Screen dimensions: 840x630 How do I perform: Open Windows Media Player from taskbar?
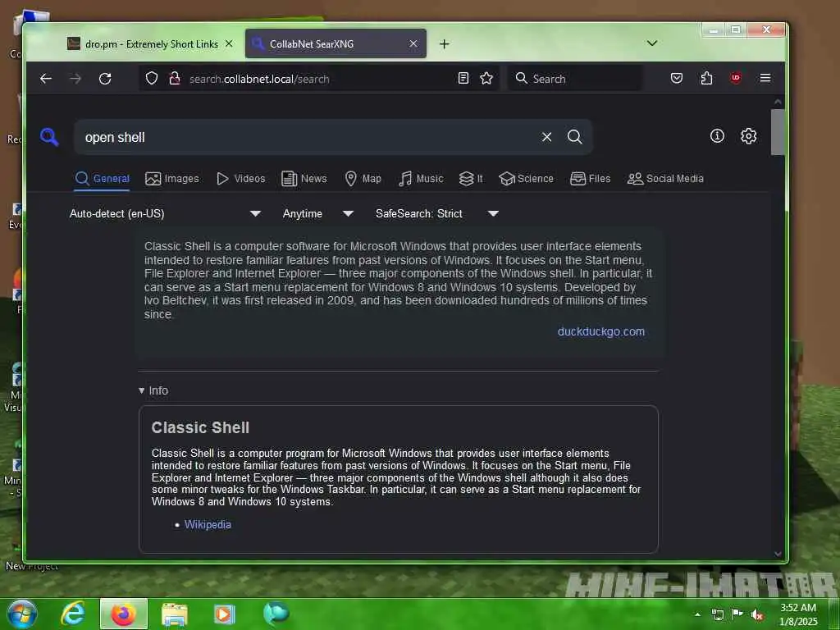tap(225, 614)
